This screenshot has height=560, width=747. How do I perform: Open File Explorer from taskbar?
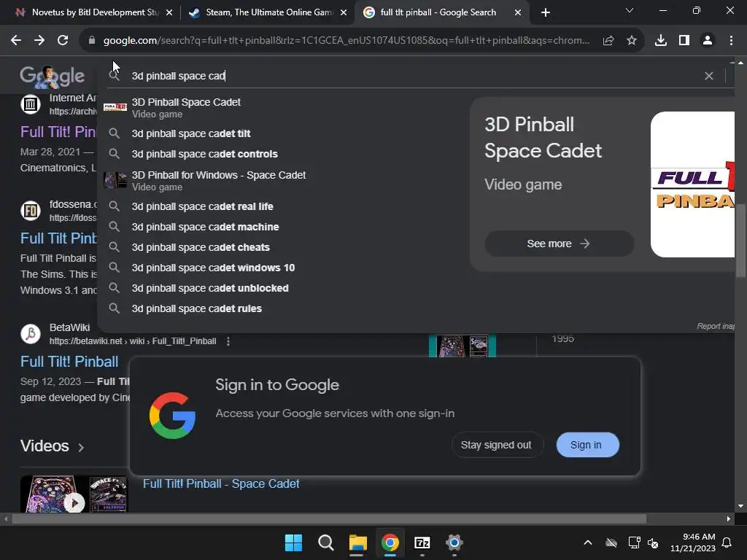[x=357, y=542]
